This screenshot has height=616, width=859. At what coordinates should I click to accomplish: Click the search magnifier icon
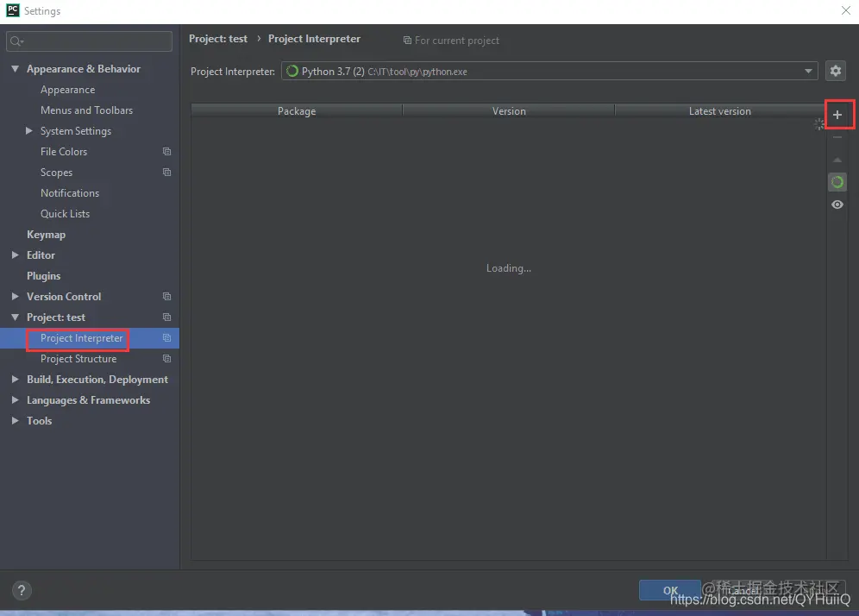16,41
